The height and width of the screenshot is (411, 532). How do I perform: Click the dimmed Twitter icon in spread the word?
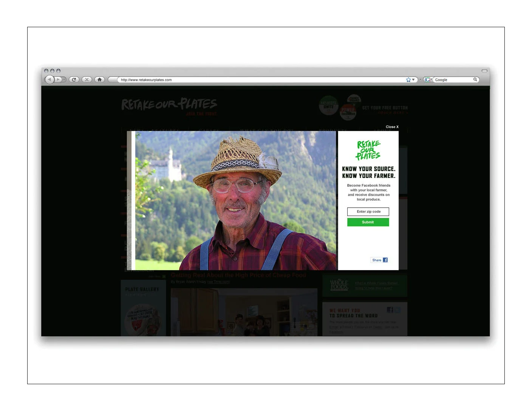pos(397,310)
